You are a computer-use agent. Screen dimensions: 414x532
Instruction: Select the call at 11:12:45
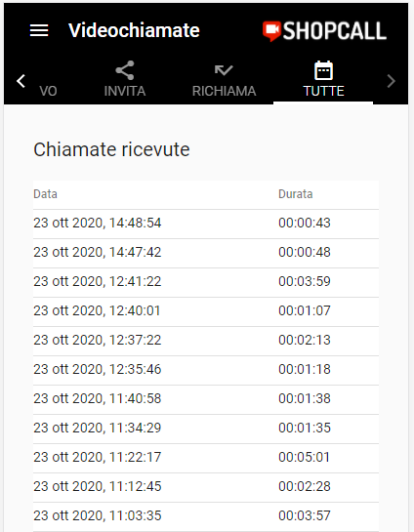(206, 487)
